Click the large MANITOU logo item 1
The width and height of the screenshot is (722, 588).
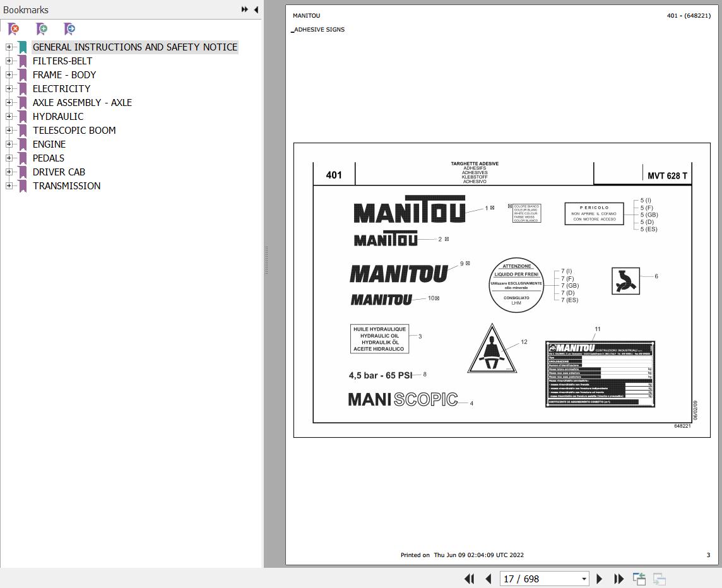point(410,209)
